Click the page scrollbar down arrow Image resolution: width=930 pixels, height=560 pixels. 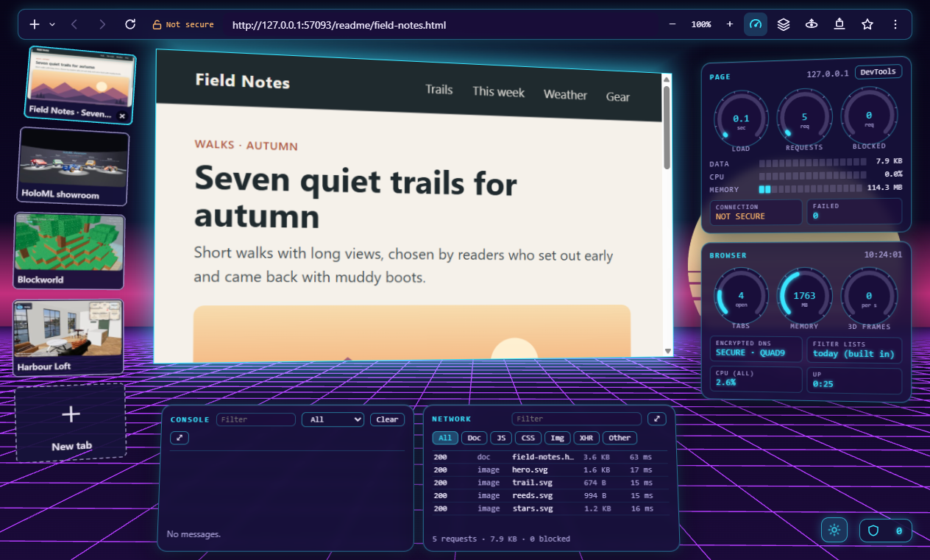click(x=668, y=351)
